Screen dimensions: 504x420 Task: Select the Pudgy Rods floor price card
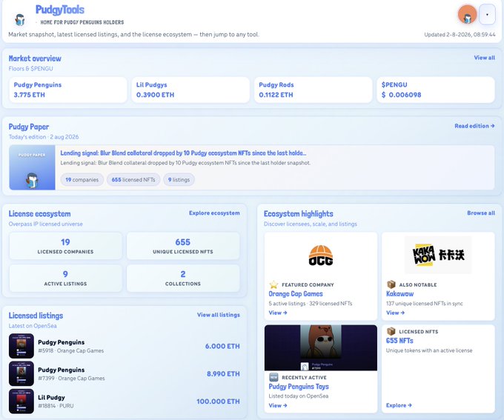click(313, 90)
